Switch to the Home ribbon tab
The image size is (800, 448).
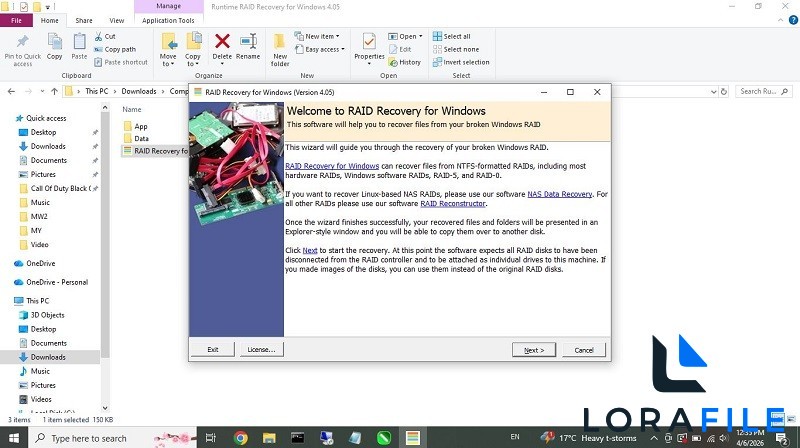click(49, 20)
